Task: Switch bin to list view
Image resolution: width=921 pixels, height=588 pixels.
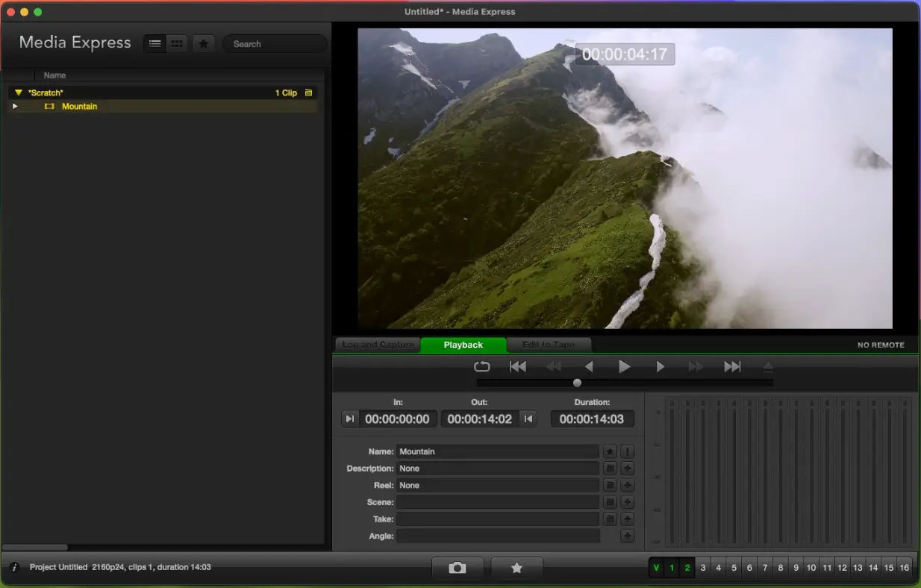Action: 154,43
